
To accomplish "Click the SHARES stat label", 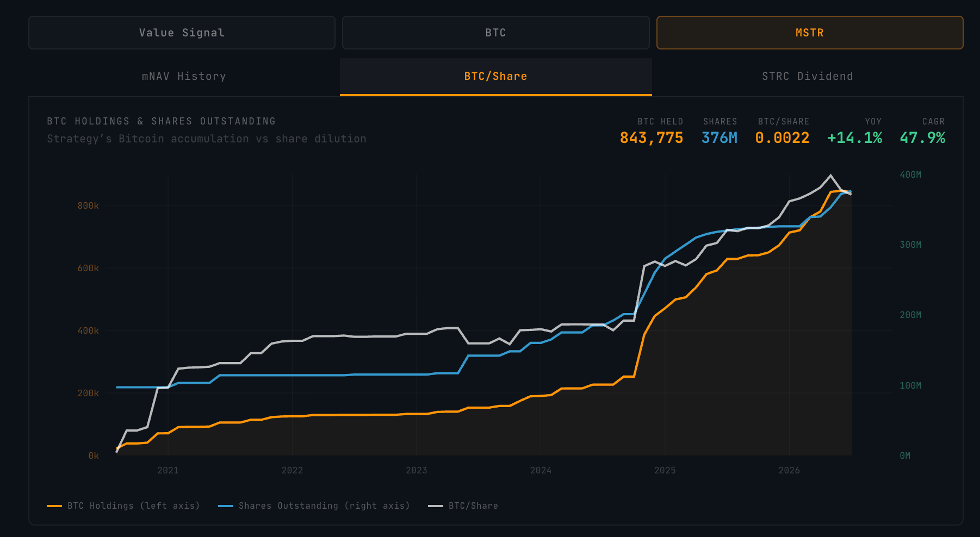I will click(x=720, y=122).
